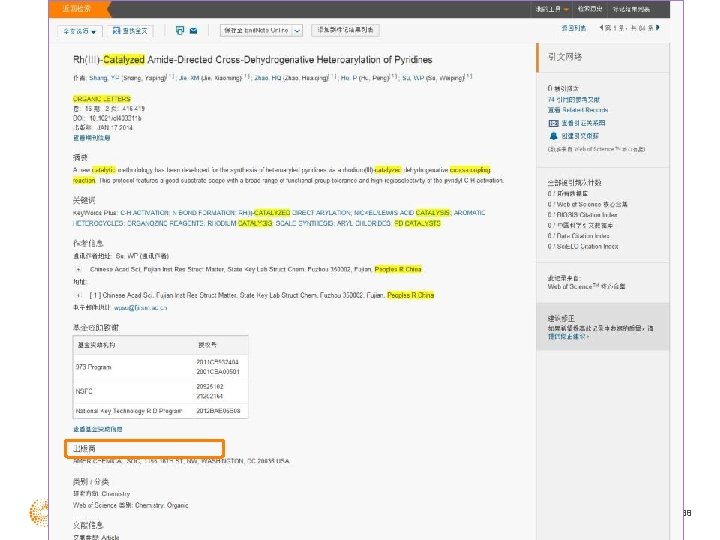Screen dimensions: 720x540
Task: Click the 0 / SciELO Citation Index count
Action: point(583,247)
